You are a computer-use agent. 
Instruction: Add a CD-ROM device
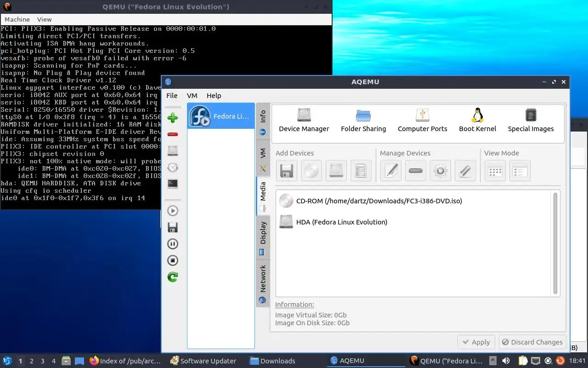tap(311, 171)
